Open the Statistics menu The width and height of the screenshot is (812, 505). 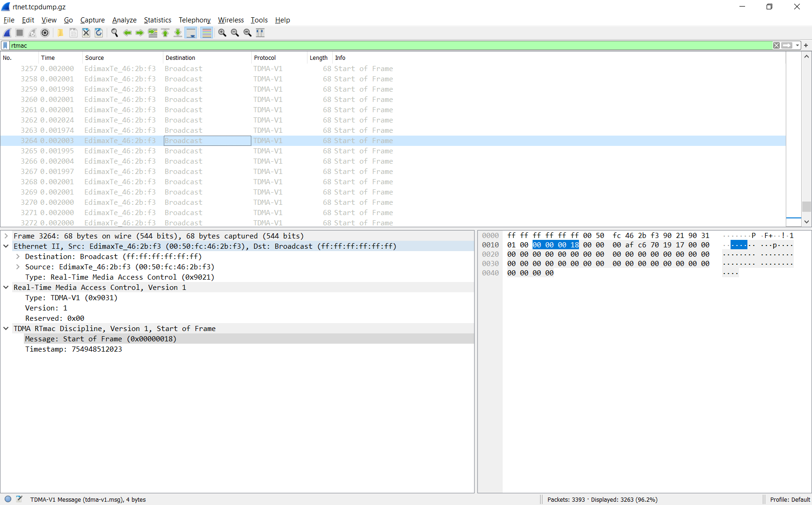click(157, 20)
